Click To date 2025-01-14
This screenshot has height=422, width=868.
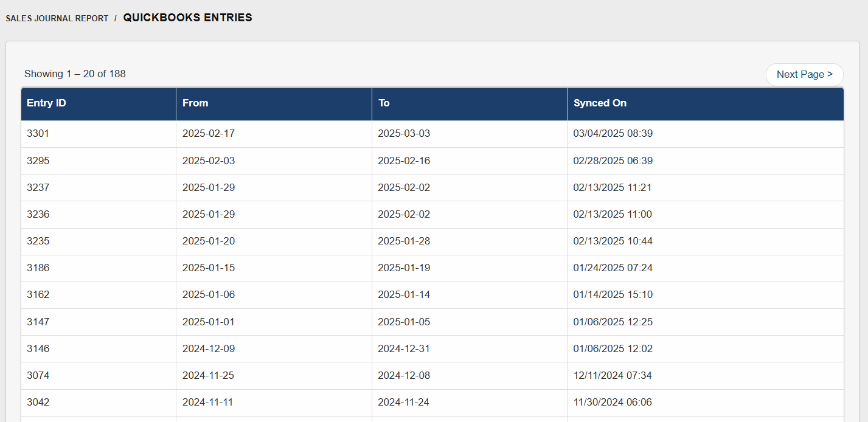click(x=404, y=294)
